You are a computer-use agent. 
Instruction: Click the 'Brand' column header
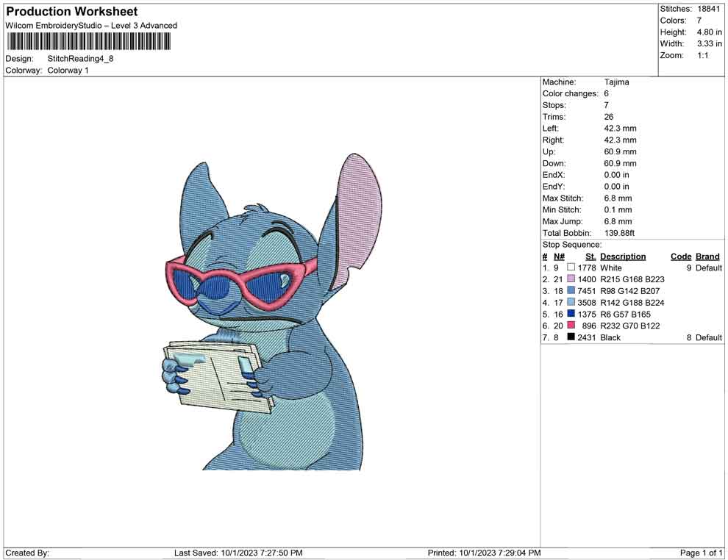(x=707, y=256)
